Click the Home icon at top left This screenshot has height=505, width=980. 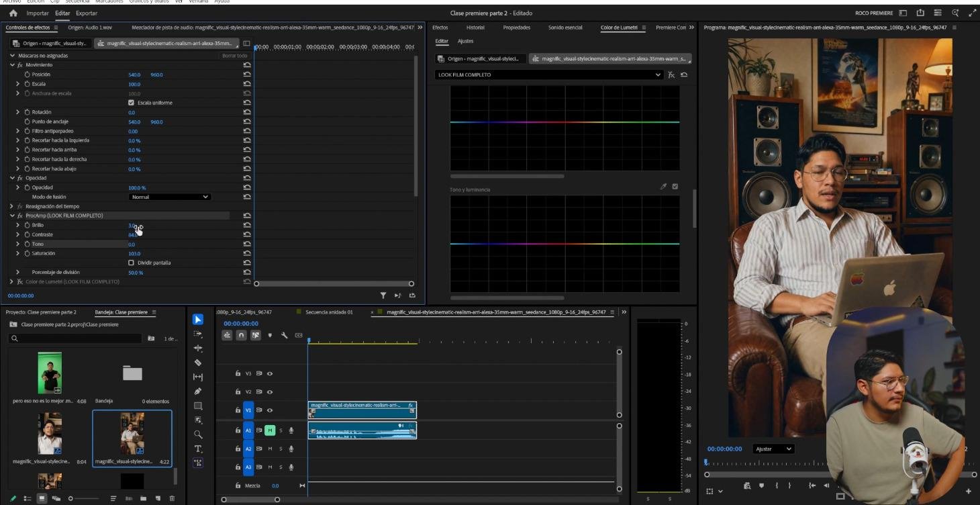pyautogui.click(x=13, y=13)
